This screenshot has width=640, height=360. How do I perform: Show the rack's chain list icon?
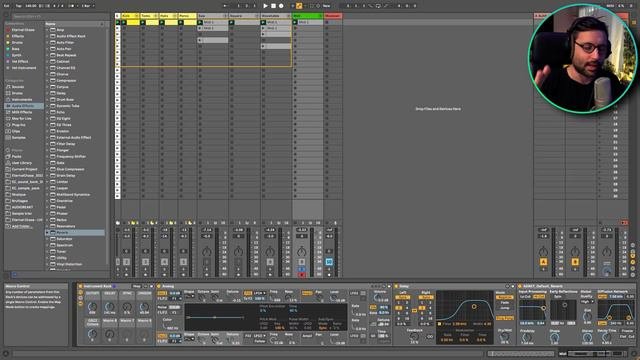click(80, 298)
